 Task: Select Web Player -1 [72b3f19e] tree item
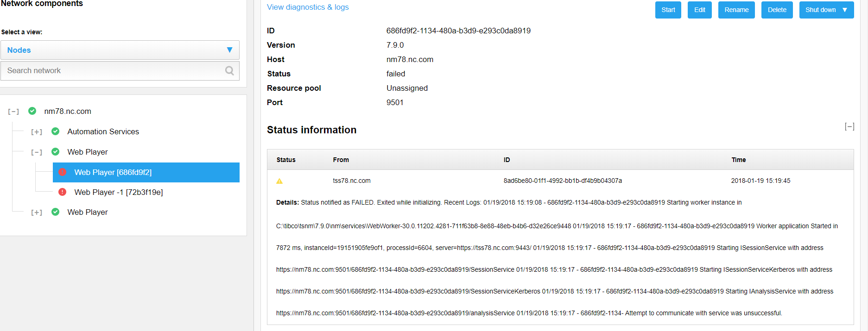(119, 192)
